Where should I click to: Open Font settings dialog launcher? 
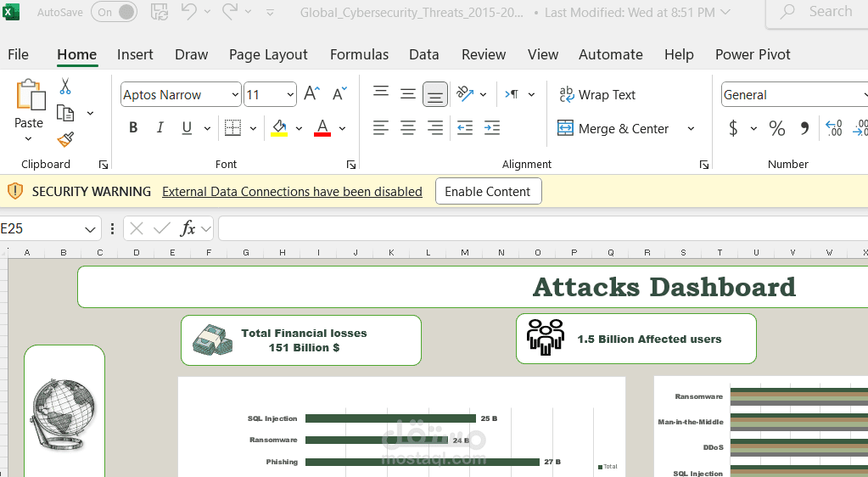point(351,165)
